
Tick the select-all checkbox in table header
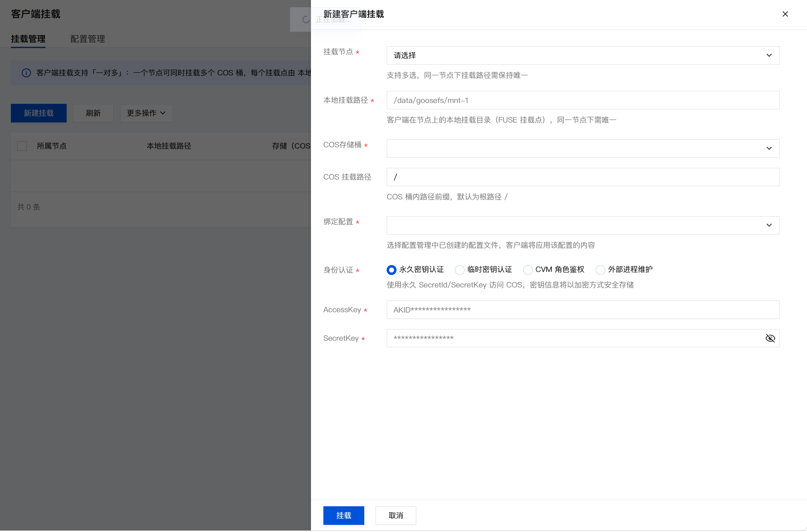pos(22,146)
